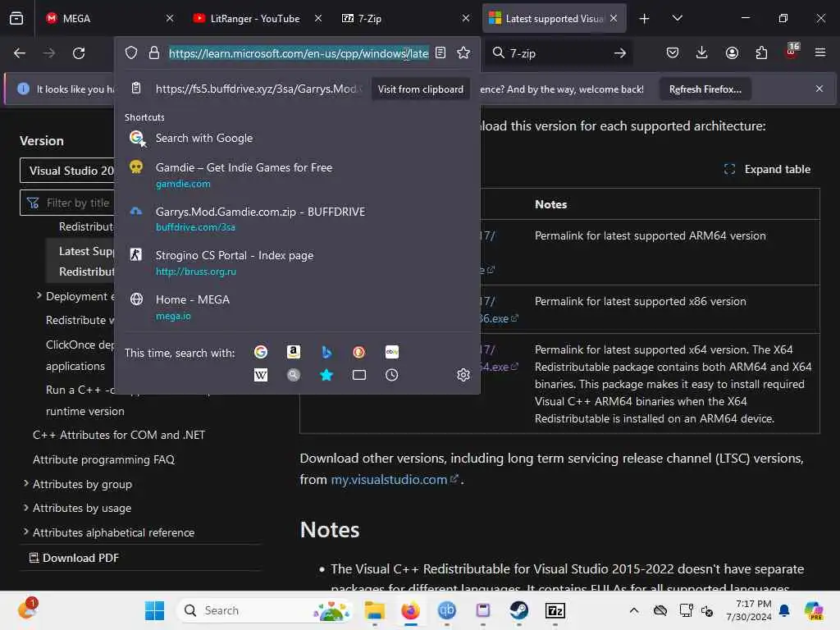This screenshot has height=630, width=840.
Task: Open File Explorer from the taskbar
Action: pyautogui.click(x=374, y=610)
